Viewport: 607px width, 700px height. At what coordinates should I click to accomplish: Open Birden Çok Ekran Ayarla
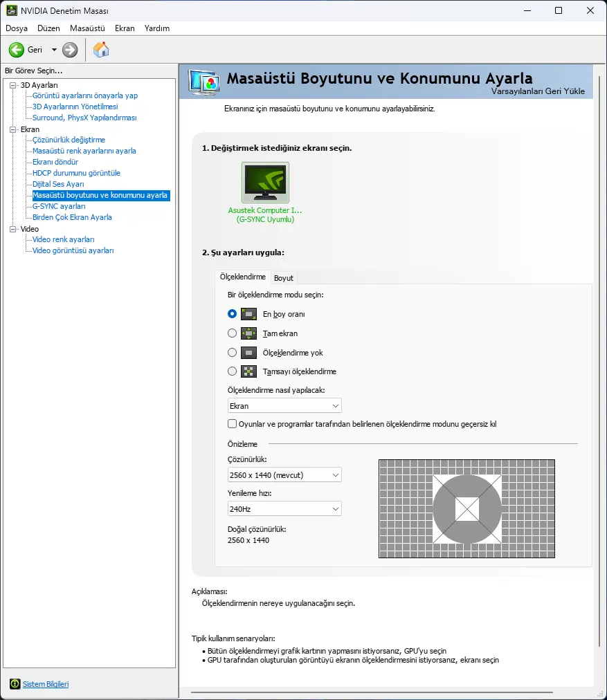(x=72, y=217)
